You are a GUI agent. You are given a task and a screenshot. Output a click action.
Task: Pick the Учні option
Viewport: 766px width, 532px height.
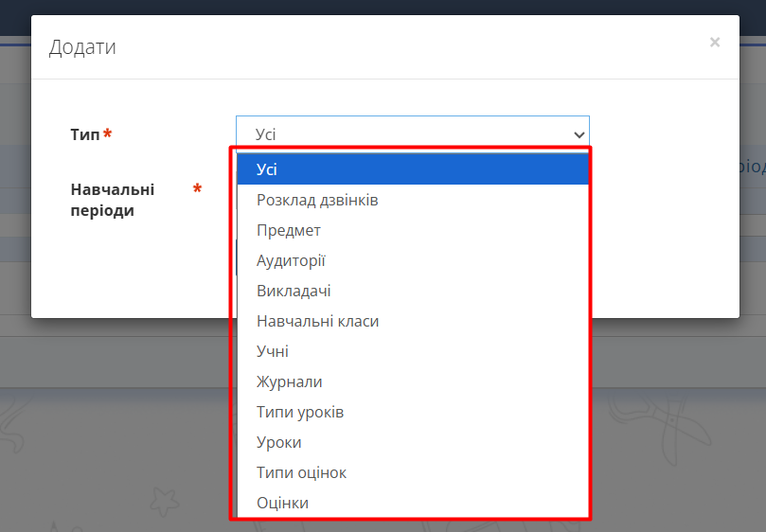pos(273,351)
